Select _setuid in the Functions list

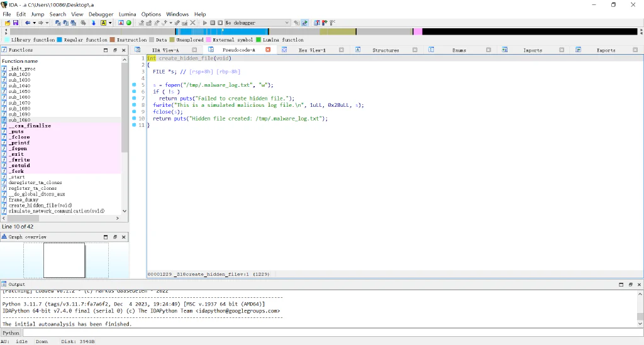[19, 166]
